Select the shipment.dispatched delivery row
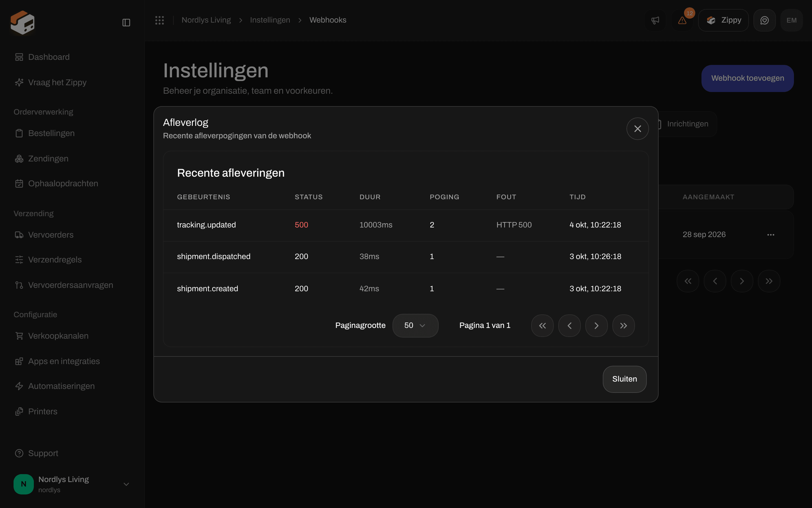 pyautogui.click(x=406, y=257)
